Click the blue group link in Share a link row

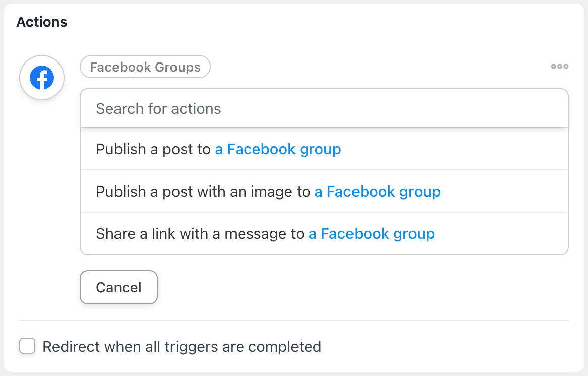(x=371, y=234)
